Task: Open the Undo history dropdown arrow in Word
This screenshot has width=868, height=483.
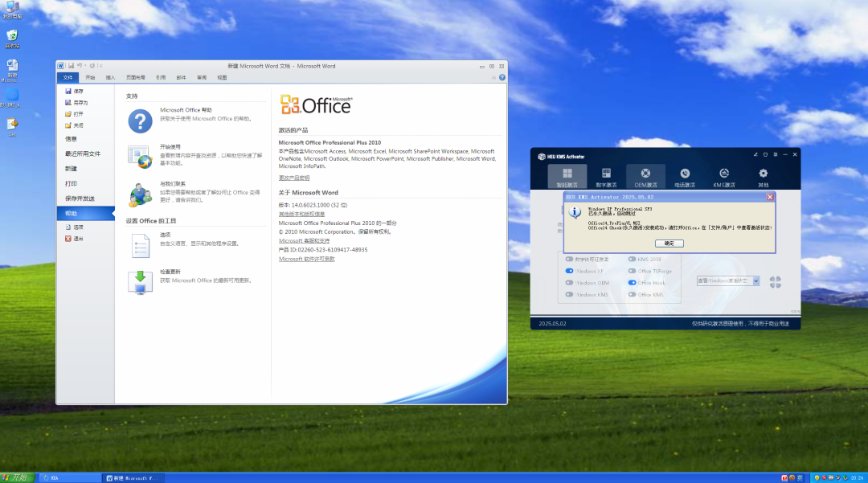Action: (x=85, y=66)
